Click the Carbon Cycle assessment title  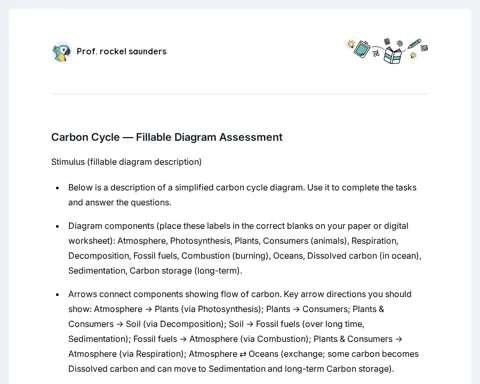[x=167, y=137]
